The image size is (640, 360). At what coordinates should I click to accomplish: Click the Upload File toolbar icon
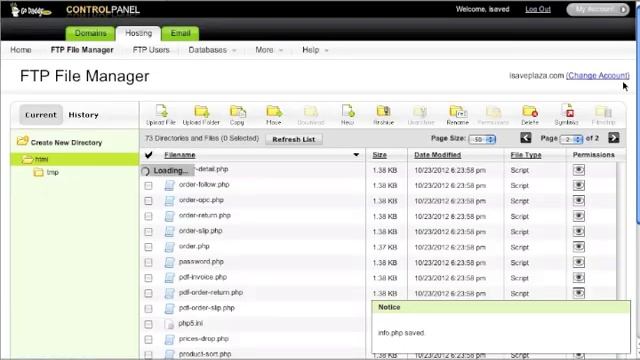click(161, 111)
